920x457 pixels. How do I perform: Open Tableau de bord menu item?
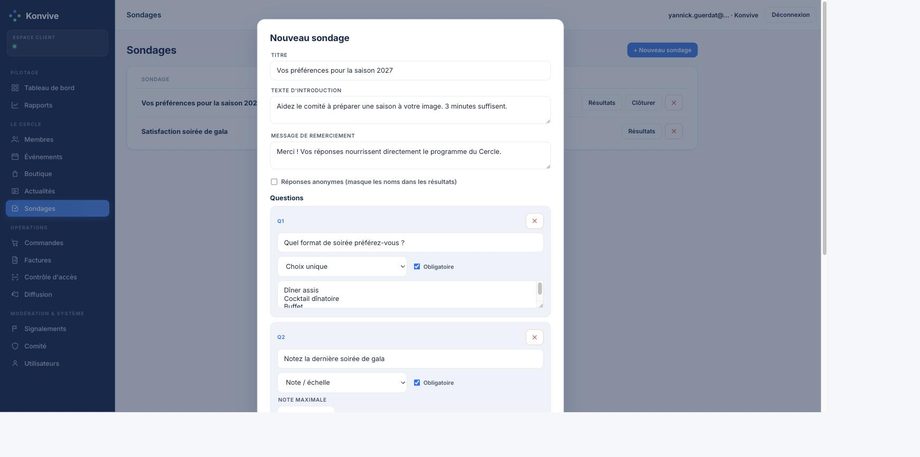[x=58, y=88]
